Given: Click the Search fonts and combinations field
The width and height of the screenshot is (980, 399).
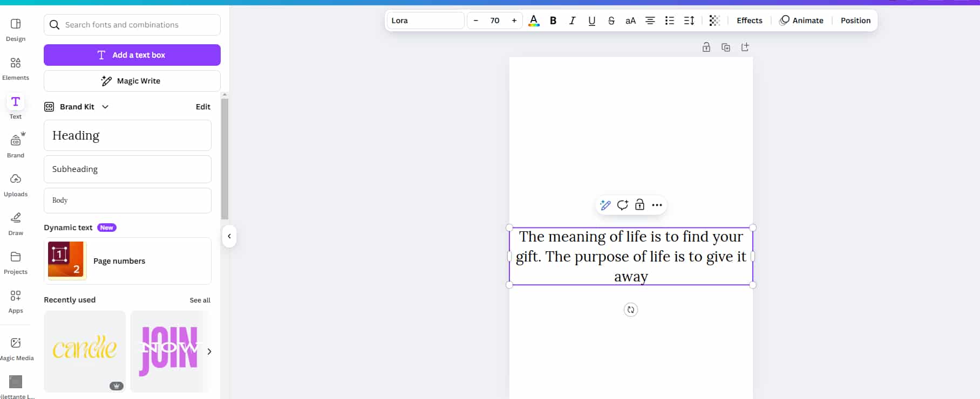Looking at the screenshot, I should [132, 25].
